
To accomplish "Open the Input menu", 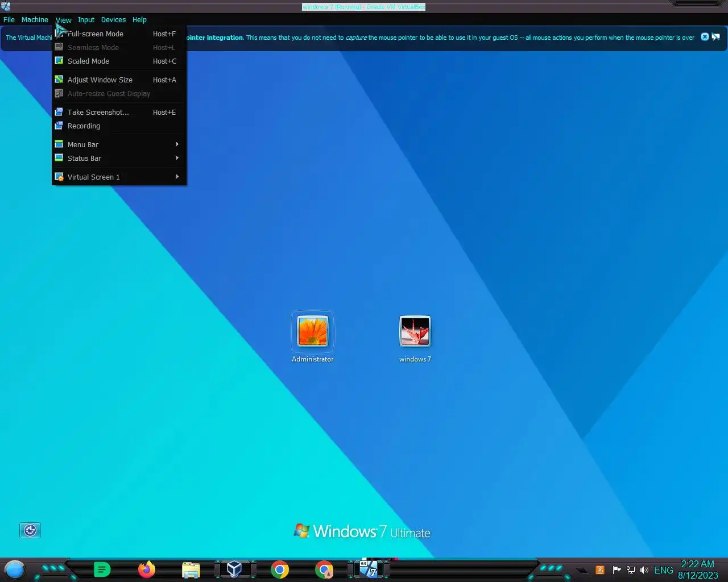I will 86,19.
